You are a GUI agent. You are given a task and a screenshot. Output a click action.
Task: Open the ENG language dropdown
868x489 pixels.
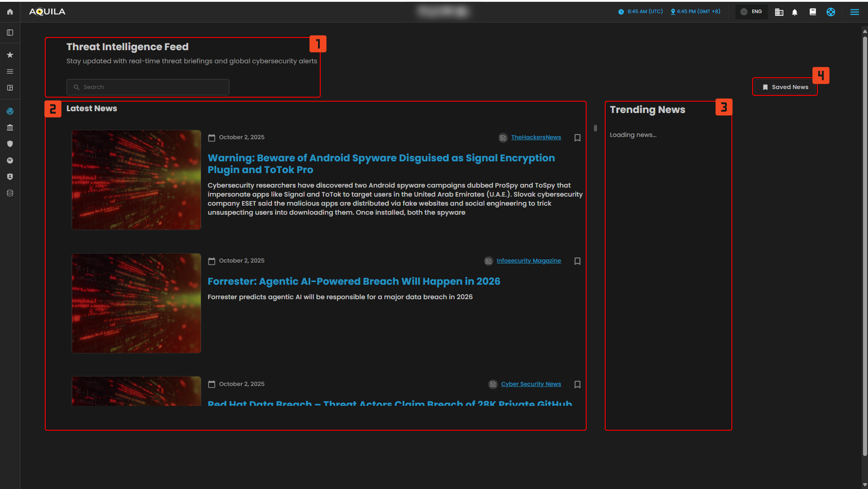[x=752, y=12]
